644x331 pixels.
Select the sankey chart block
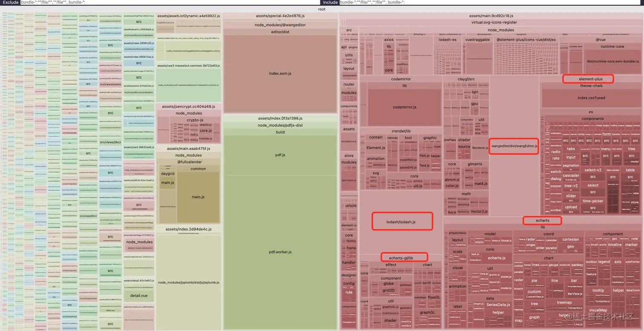[577, 265]
